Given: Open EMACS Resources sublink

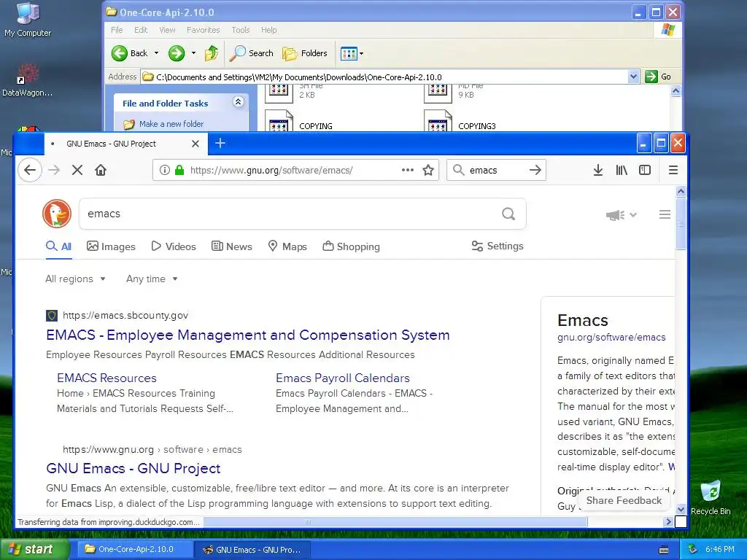Looking at the screenshot, I should (107, 378).
